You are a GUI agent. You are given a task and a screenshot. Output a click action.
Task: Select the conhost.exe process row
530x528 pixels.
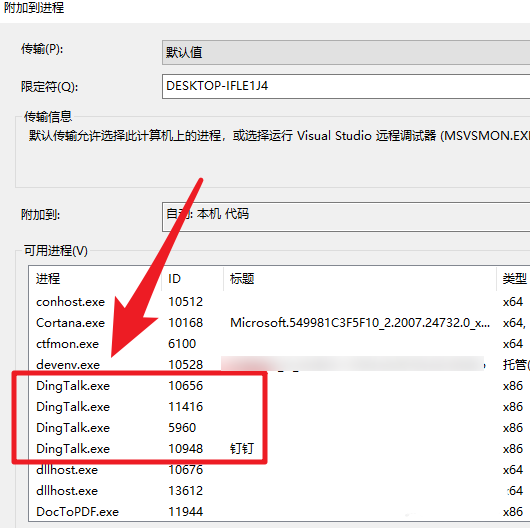point(280,302)
